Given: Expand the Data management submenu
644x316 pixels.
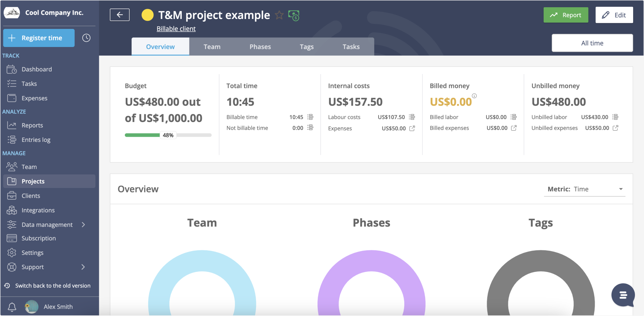Looking at the screenshot, I should pos(83,224).
